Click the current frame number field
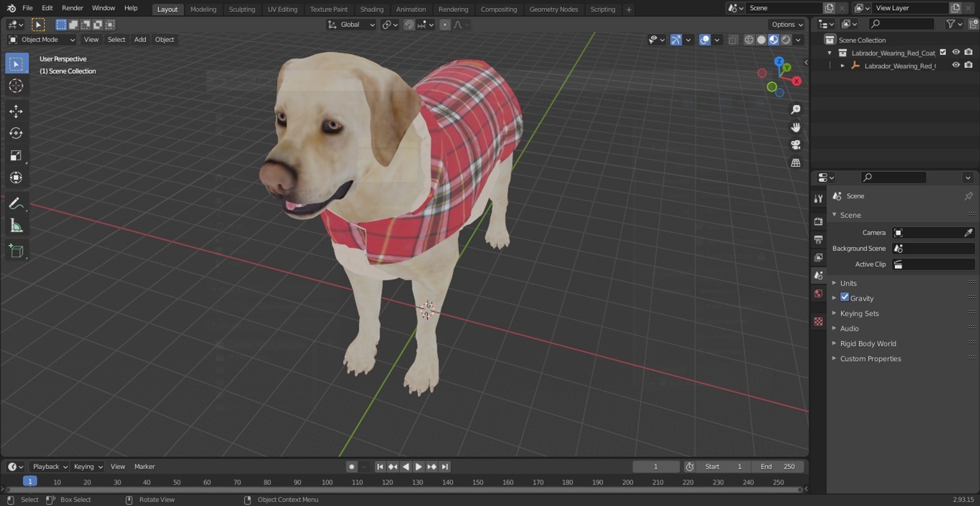 [656, 467]
